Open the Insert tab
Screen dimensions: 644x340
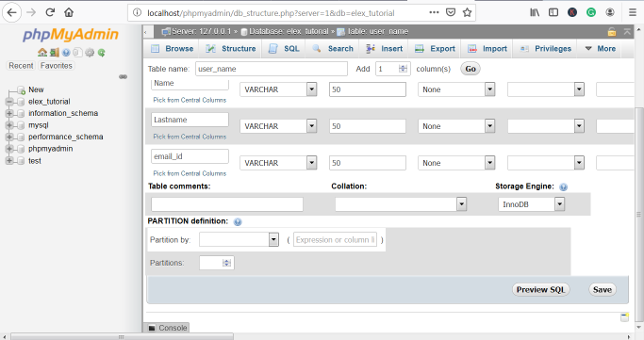click(385, 48)
